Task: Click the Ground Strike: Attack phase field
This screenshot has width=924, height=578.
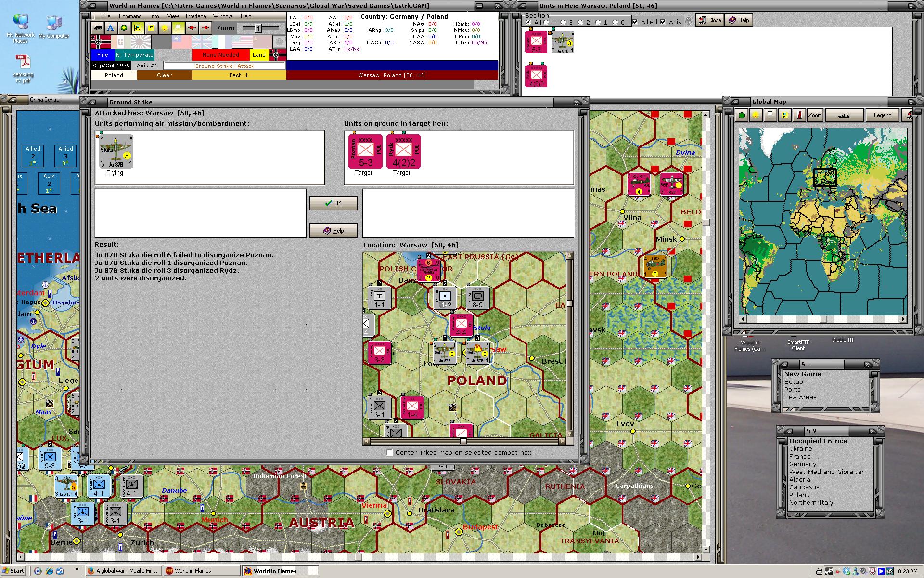Action: [224, 66]
